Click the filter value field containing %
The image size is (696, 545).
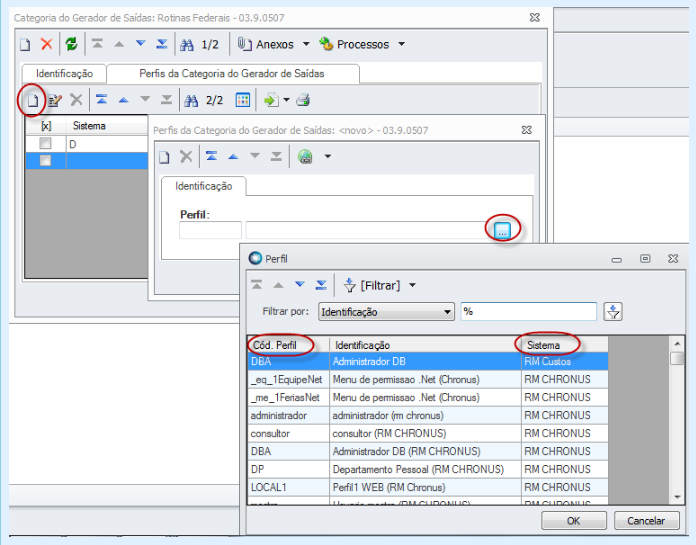coord(529,312)
